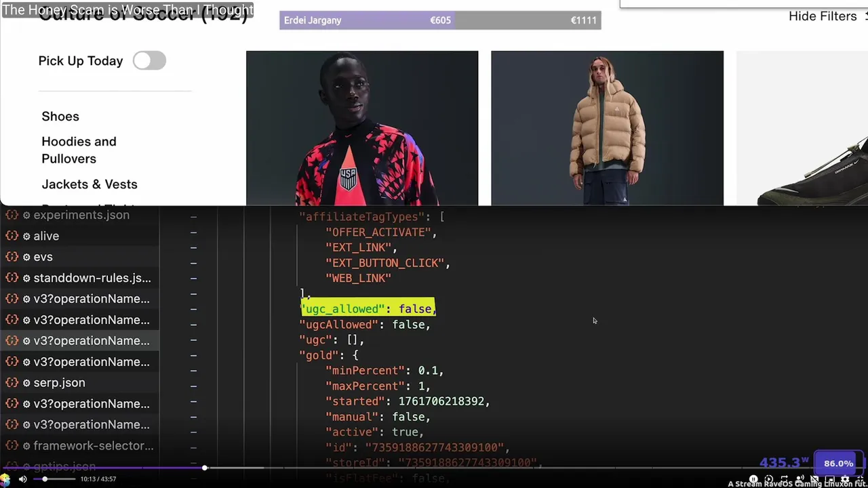
Task: Select the standdown-rules.js request row
Action: (x=80, y=278)
